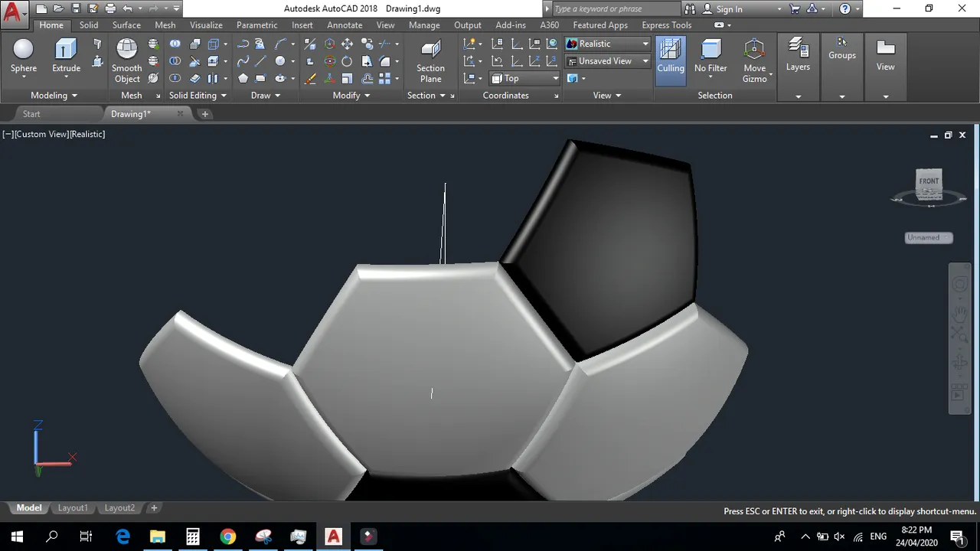
Task: Switch to Layout2 tab
Action: (119, 508)
